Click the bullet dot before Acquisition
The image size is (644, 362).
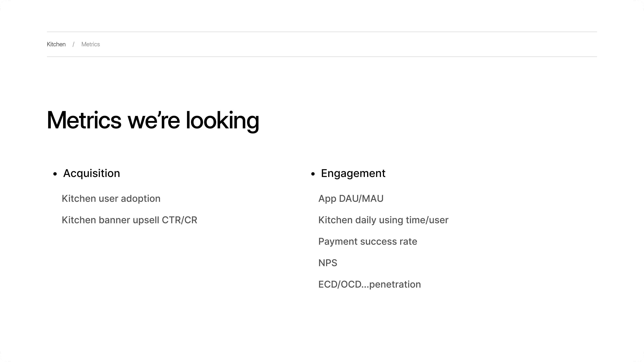click(x=55, y=174)
